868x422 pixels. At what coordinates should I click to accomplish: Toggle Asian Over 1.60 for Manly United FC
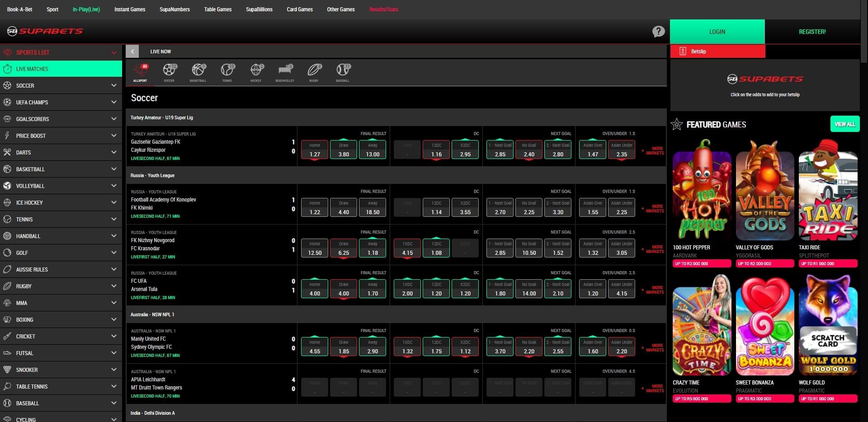(593, 347)
